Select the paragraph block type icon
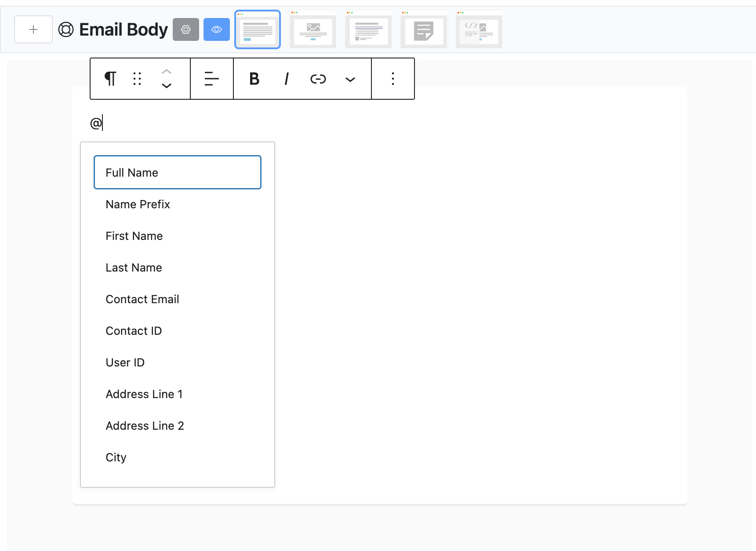This screenshot has height=551, width=756. [x=110, y=79]
